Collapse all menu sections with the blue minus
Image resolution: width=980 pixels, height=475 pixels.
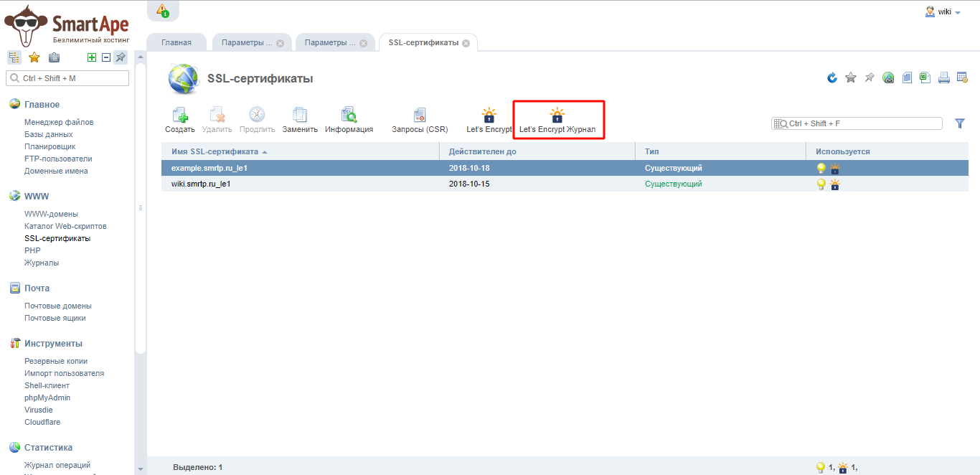click(x=105, y=57)
